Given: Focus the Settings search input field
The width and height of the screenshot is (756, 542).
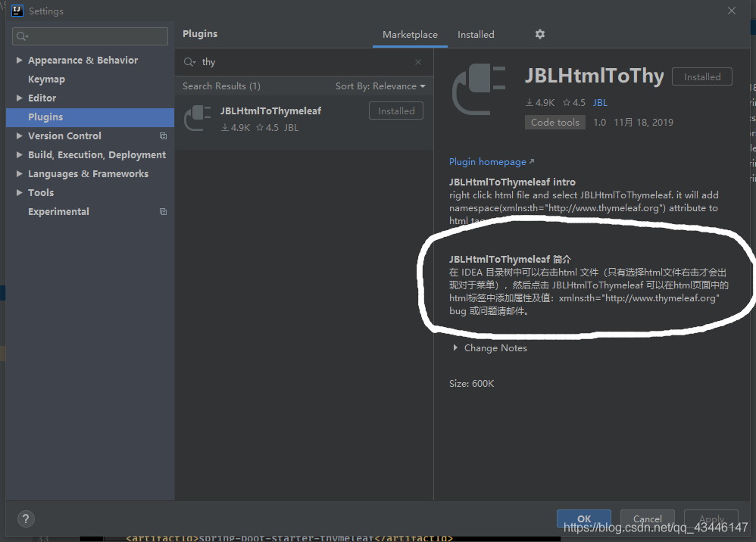Looking at the screenshot, I should pyautogui.click(x=90, y=36).
